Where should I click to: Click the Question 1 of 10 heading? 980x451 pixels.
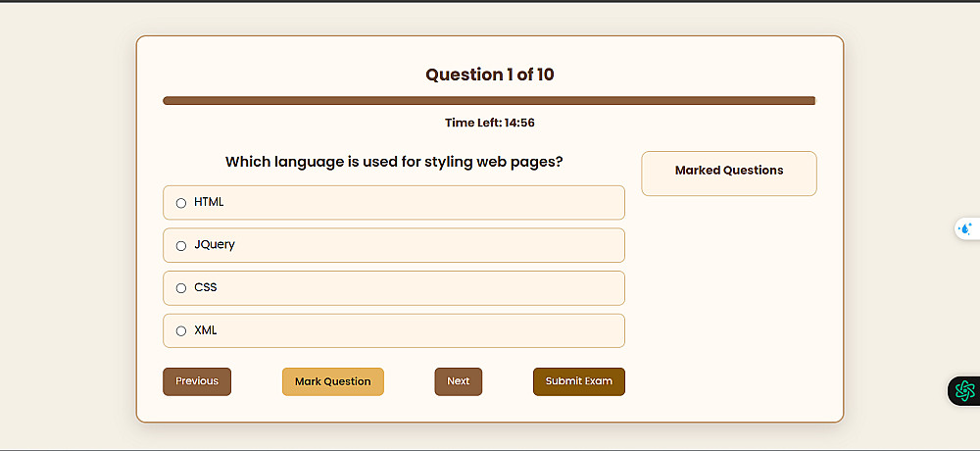[490, 75]
